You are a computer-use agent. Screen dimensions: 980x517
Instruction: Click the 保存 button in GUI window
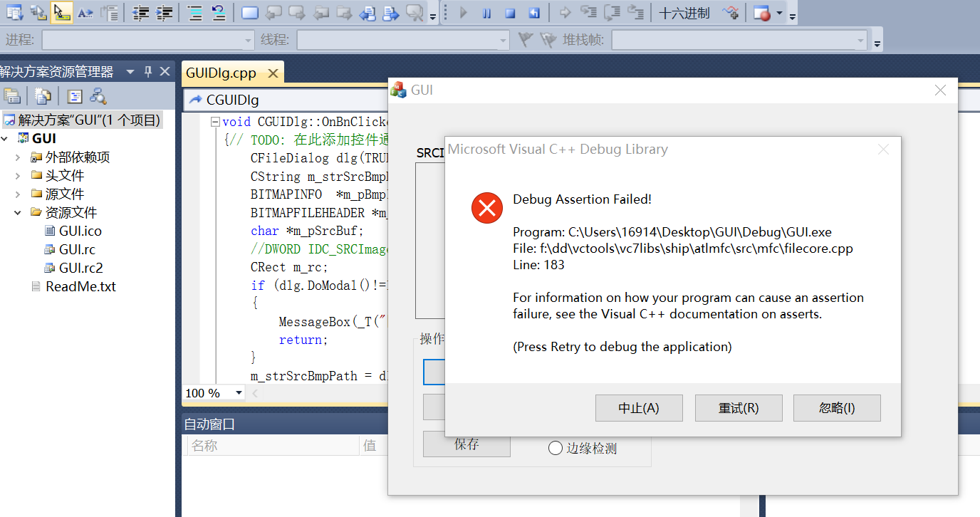pyautogui.click(x=466, y=444)
